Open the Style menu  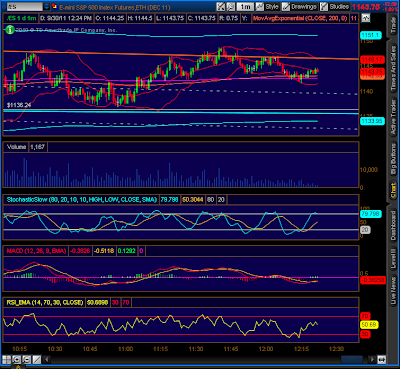[x=268, y=6]
